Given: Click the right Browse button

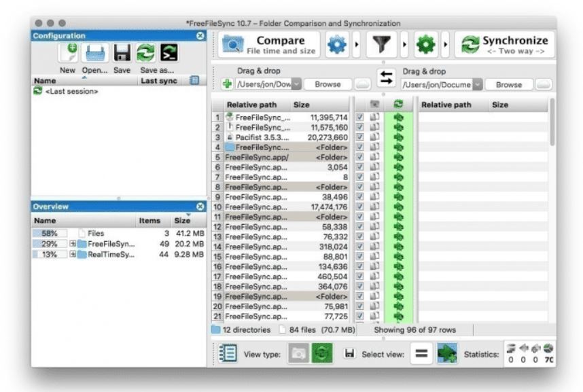Looking at the screenshot, I should [x=509, y=85].
